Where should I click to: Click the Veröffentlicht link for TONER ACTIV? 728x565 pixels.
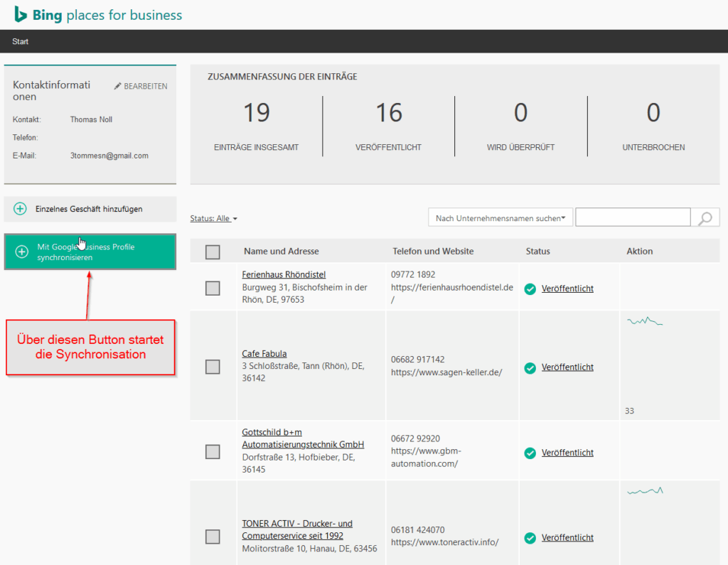pyautogui.click(x=567, y=537)
